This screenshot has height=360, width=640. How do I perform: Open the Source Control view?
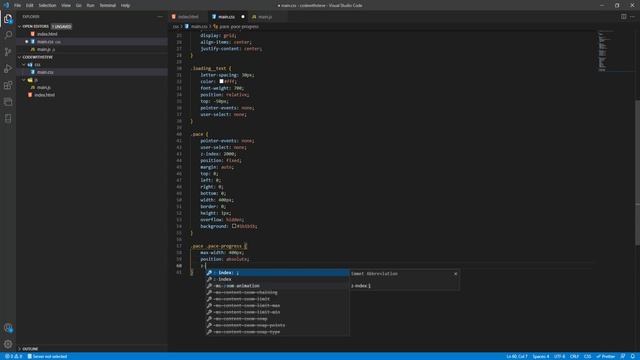pos(8,52)
